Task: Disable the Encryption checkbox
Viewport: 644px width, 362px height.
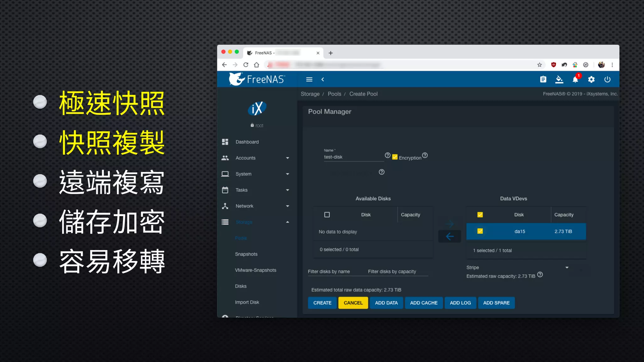Action: coord(395,157)
